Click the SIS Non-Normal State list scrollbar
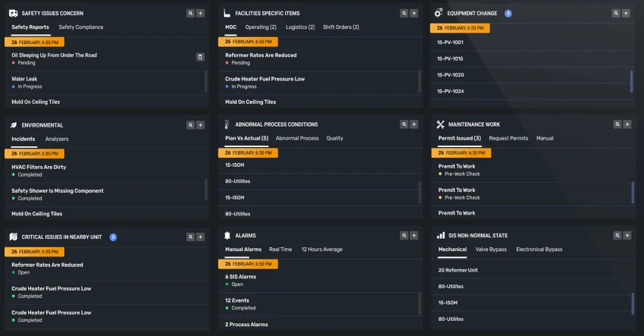The width and height of the screenshot is (644, 336). [x=633, y=303]
